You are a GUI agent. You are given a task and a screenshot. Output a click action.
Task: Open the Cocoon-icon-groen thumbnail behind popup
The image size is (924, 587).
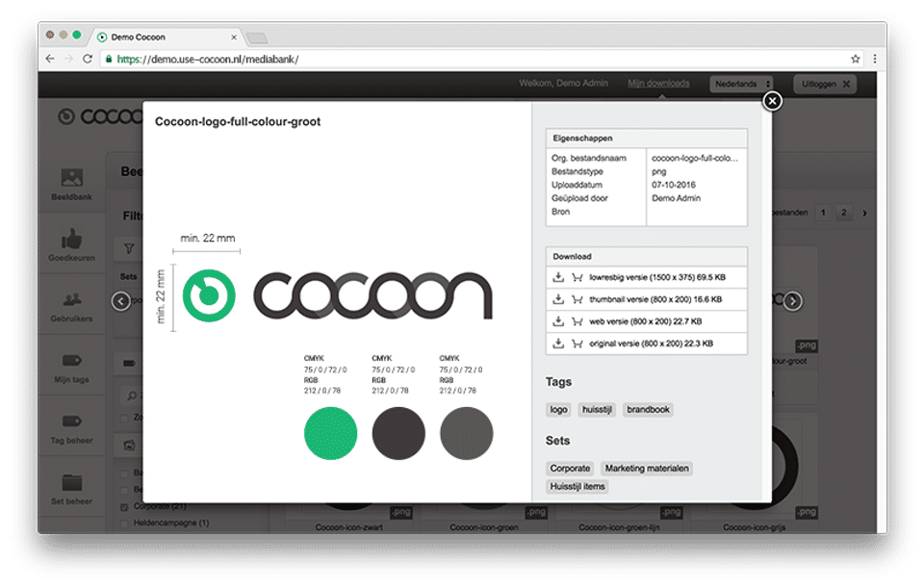click(484, 519)
